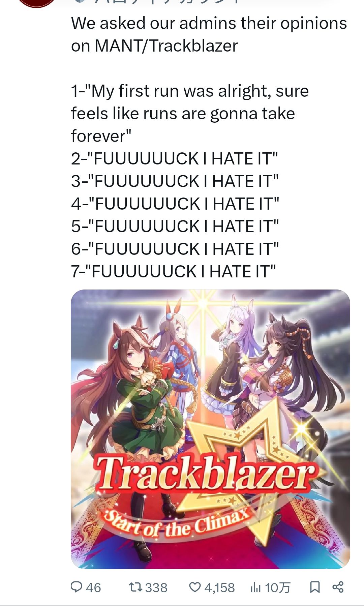This screenshot has width=364, height=606.
Task: Tap the line 7 'I HATE IT' quote
Action: tap(174, 272)
